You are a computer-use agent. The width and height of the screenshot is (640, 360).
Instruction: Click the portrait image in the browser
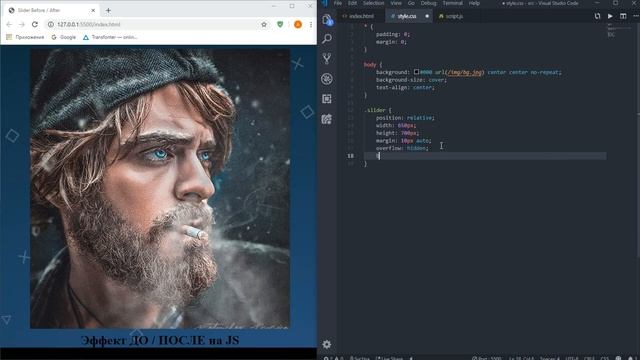click(160, 189)
